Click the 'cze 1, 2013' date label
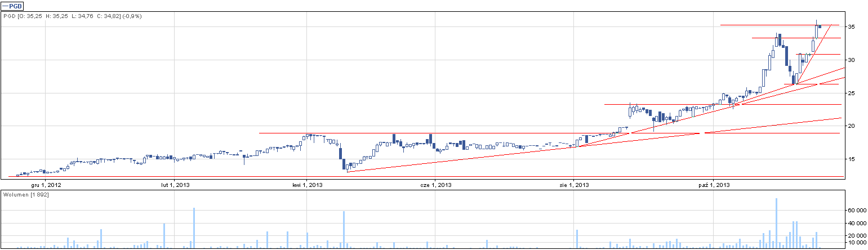 point(436,184)
